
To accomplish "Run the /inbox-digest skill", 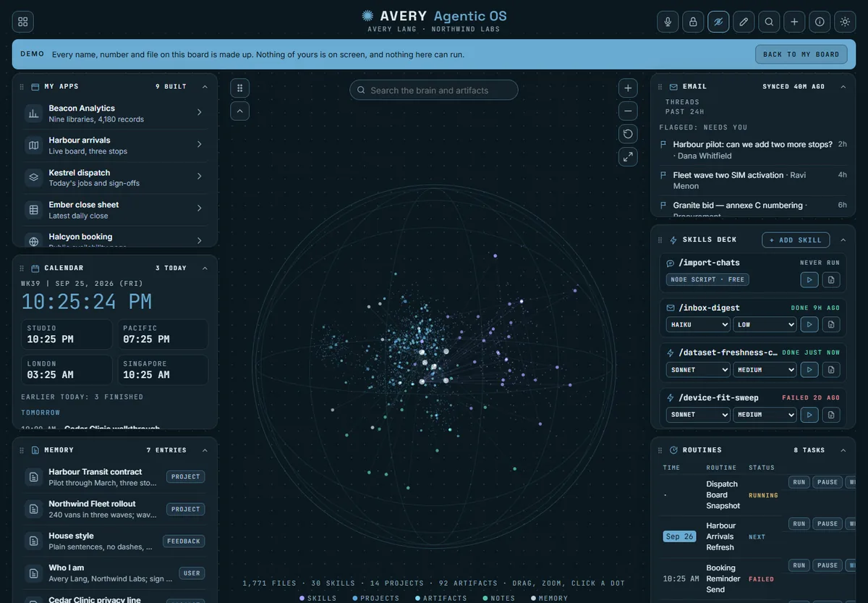I will click(809, 324).
